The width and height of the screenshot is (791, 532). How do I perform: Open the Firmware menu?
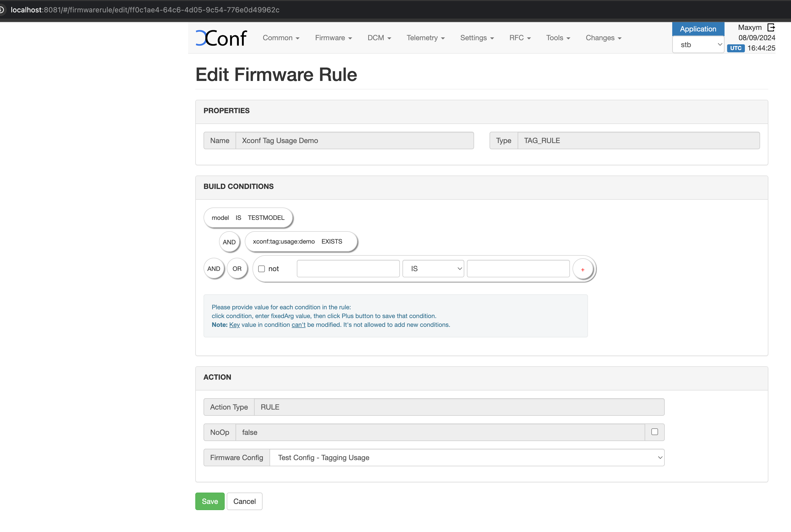click(x=333, y=38)
